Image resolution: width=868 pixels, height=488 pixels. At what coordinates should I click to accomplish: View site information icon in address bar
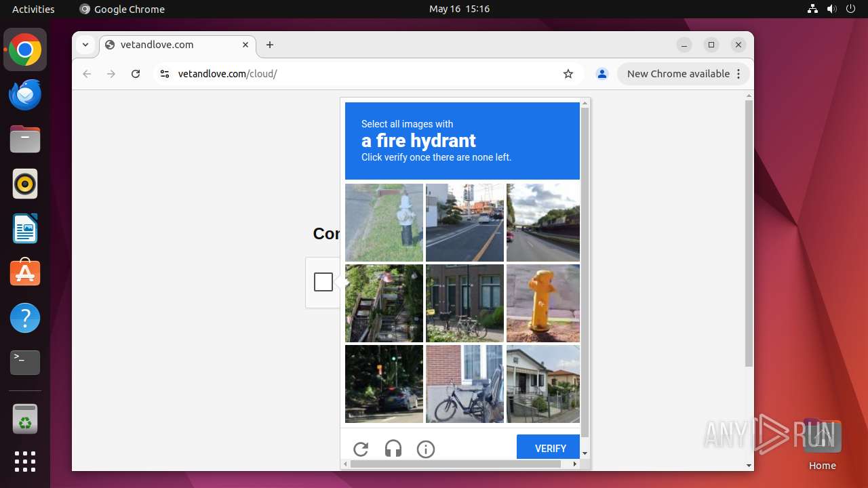(x=164, y=74)
